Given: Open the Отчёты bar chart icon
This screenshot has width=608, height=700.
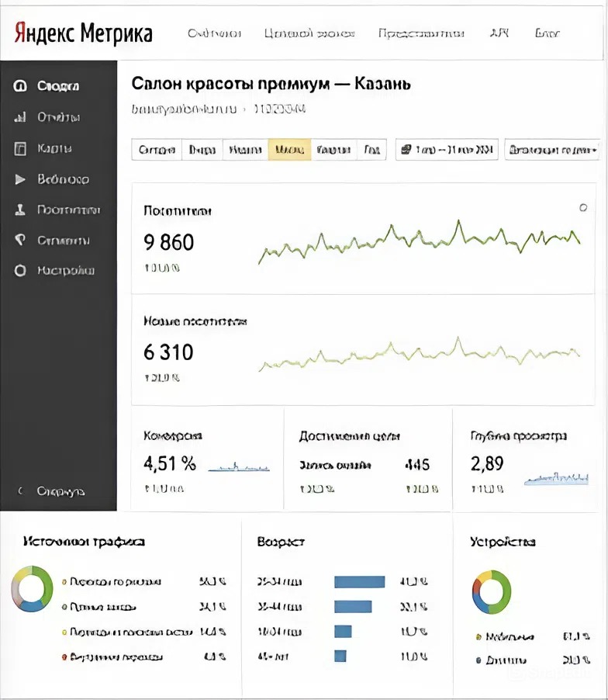Looking at the screenshot, I should 21,117.
